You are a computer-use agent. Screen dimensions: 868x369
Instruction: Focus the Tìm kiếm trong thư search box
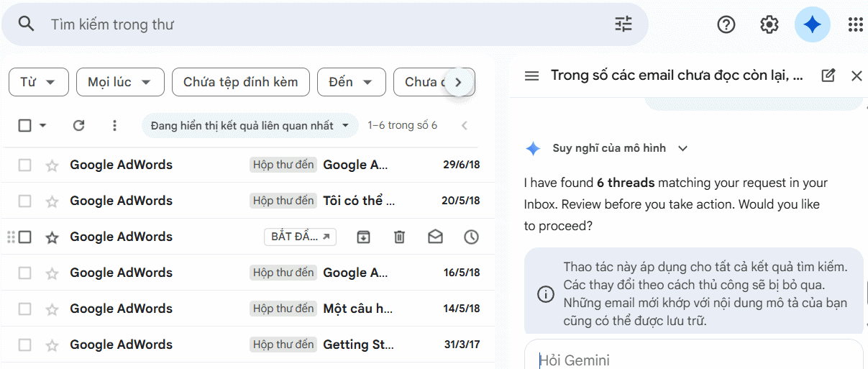(324, 24)
